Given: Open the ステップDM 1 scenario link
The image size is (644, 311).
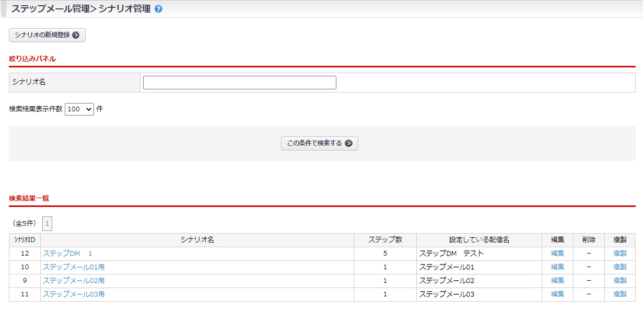Looking at the screenshot, I should click(x=67, y=254).
